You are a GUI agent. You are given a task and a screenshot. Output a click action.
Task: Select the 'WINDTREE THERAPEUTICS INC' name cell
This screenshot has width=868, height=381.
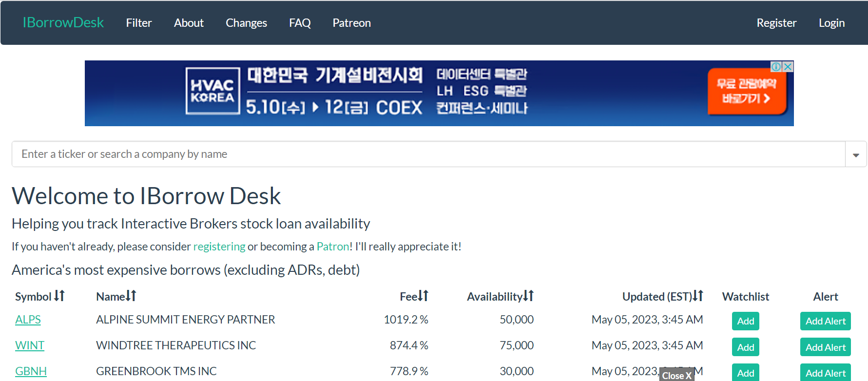(x=176, y=345)
